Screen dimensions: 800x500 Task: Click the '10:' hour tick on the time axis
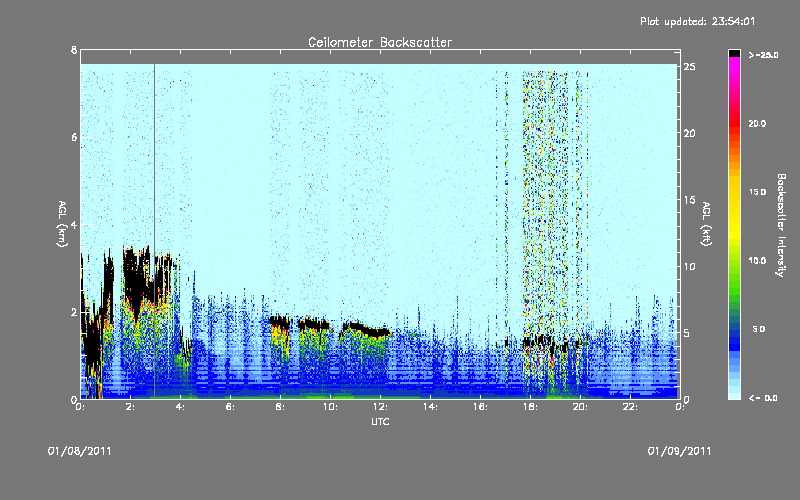(330, 407)
